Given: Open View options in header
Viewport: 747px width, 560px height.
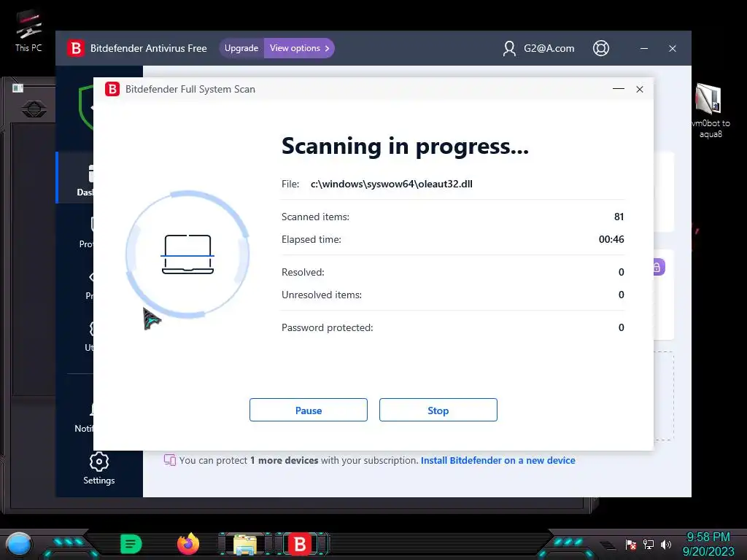Looking at the screenshot, I should point(299,48).
